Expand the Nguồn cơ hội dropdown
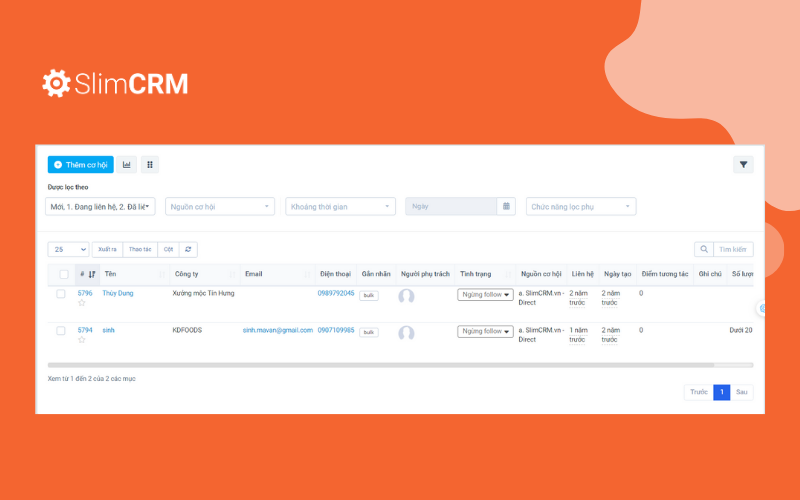The height and width of the screenshot is (500, 800). pyautogui.click(x=220, y=207)
